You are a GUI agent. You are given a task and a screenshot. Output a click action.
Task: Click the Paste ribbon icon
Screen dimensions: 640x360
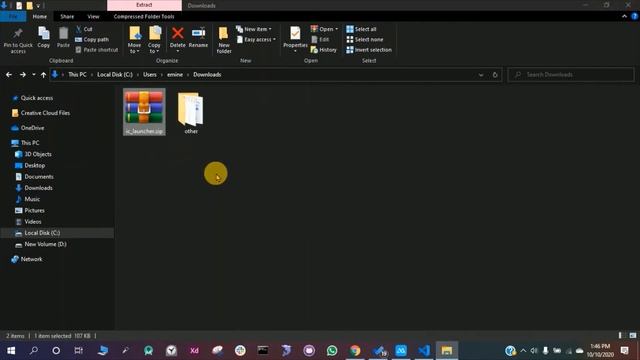63,38
